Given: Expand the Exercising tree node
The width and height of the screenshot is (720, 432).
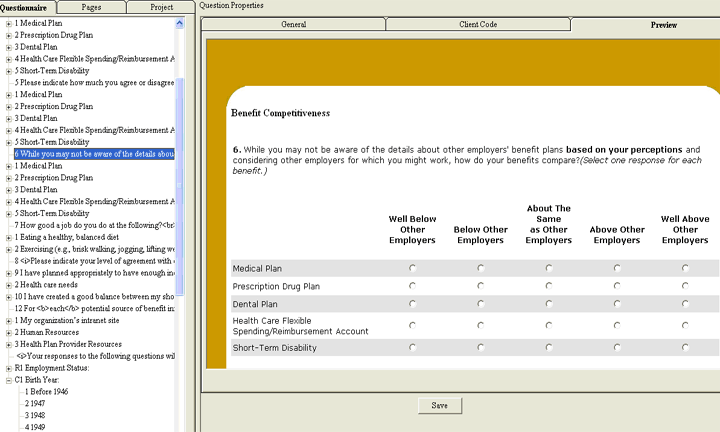Looking at the screenshot, I should 8,249.
